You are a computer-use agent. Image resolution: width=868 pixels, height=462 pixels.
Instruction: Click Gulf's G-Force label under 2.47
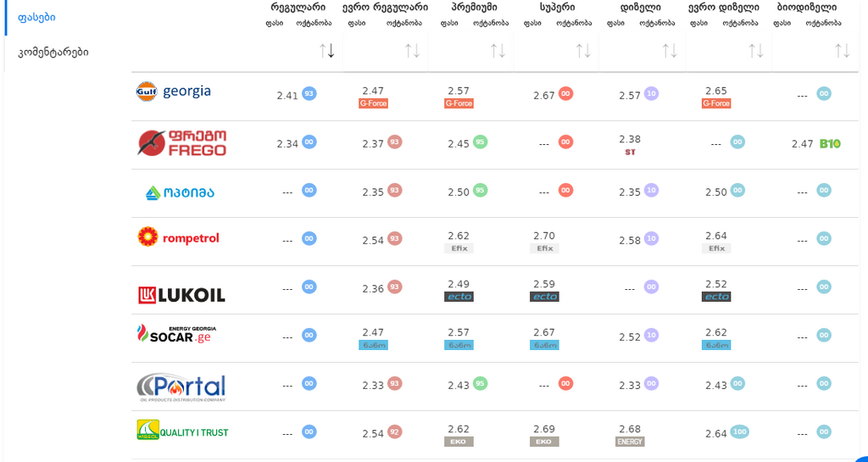click(373, 103)
